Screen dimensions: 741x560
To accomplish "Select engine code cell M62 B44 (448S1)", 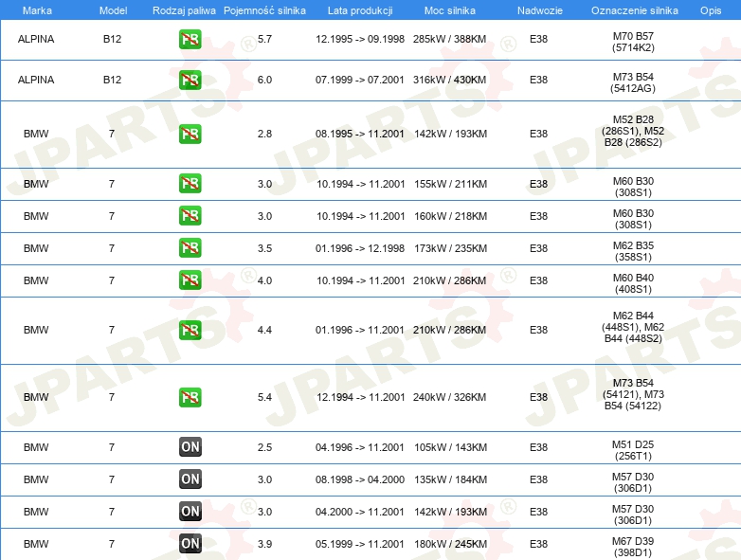I will pyautogui.click(x=633, y=327).
